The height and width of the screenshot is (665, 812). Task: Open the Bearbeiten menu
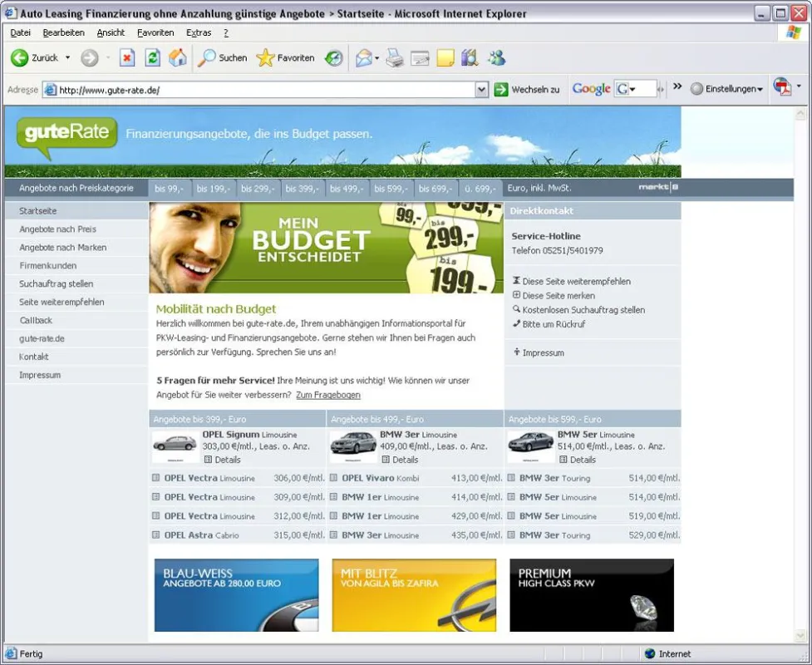tap(63, 32)
